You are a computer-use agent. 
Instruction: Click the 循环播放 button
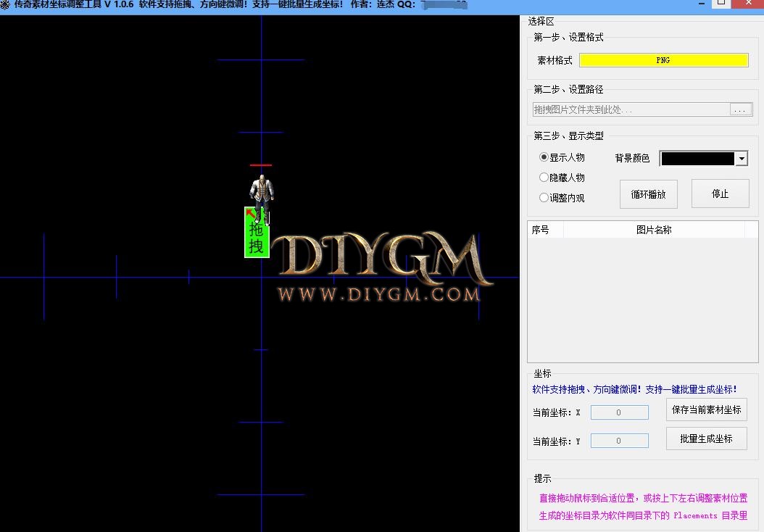pos(649,194)
